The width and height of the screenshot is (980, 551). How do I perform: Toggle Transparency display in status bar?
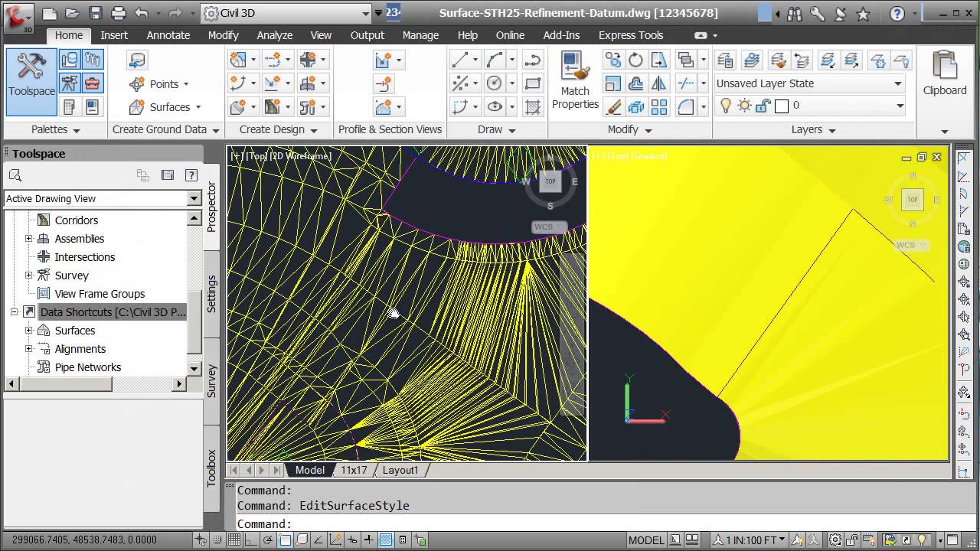386,540
